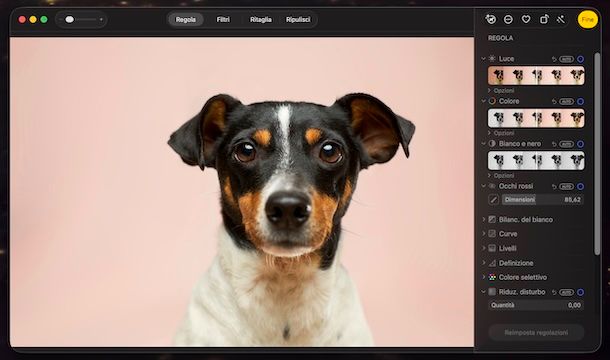Screen dimensions: 610x360
Task: Reset Occhi rossi with its undo arrow
Action: coord(554,187)
